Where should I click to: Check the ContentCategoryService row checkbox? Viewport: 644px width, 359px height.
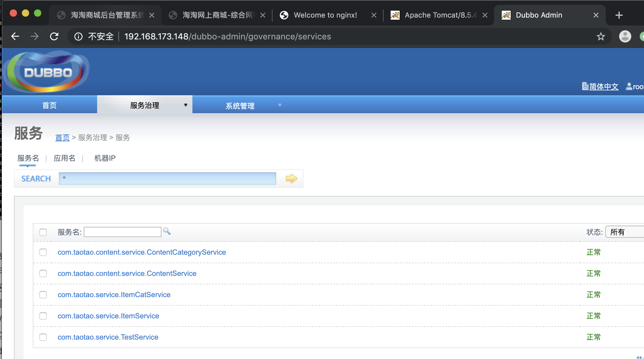43,252
